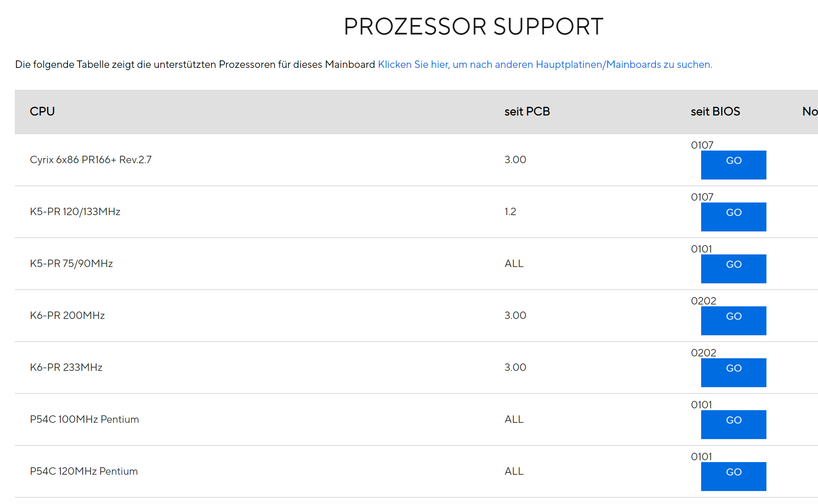Click GO button for P54C 120MHz Pentium row
The height and width of the screenshot is (504, 818).
tap(733, 476)
